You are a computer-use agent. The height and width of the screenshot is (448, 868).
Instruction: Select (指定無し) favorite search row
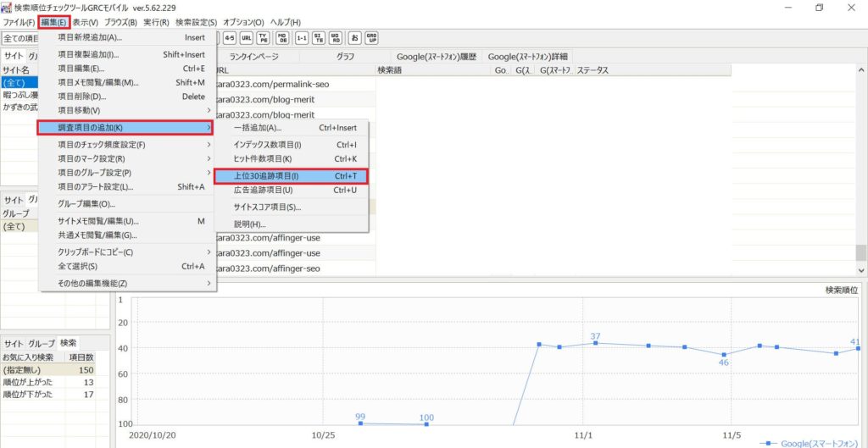48,370
